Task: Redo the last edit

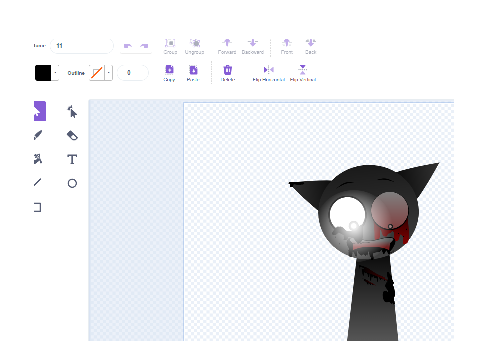Action: coord(144,46)
